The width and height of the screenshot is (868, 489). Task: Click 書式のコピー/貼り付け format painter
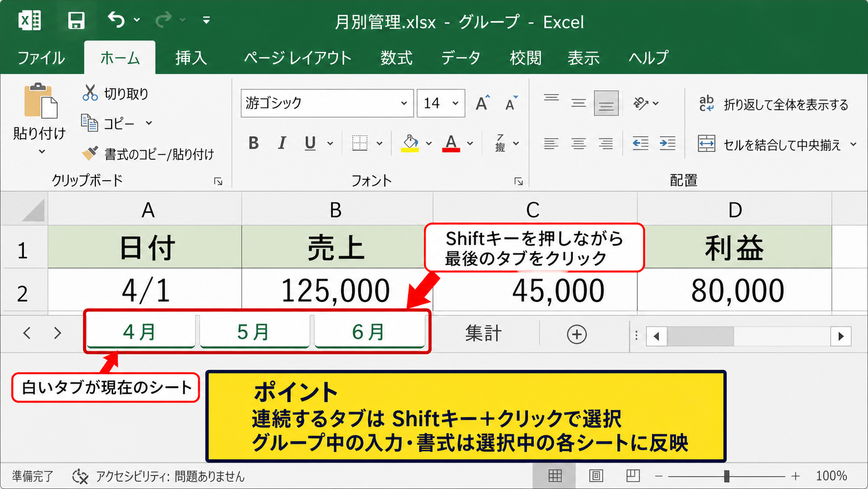pos(148,154)
